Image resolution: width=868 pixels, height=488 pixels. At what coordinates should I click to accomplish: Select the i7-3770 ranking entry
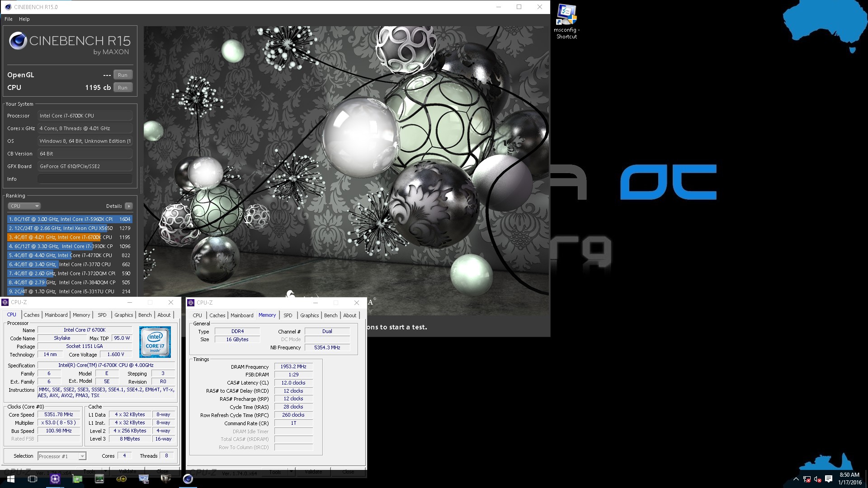[x=70, y=264]
